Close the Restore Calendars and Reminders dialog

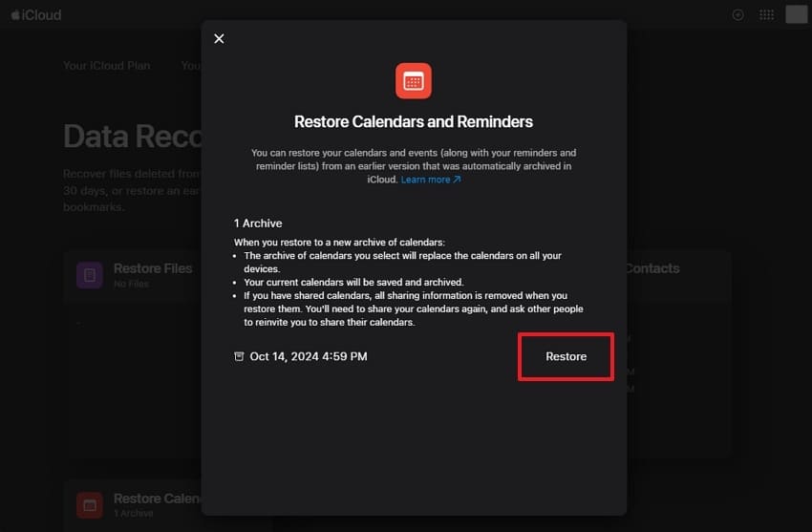tap(219, 39)
